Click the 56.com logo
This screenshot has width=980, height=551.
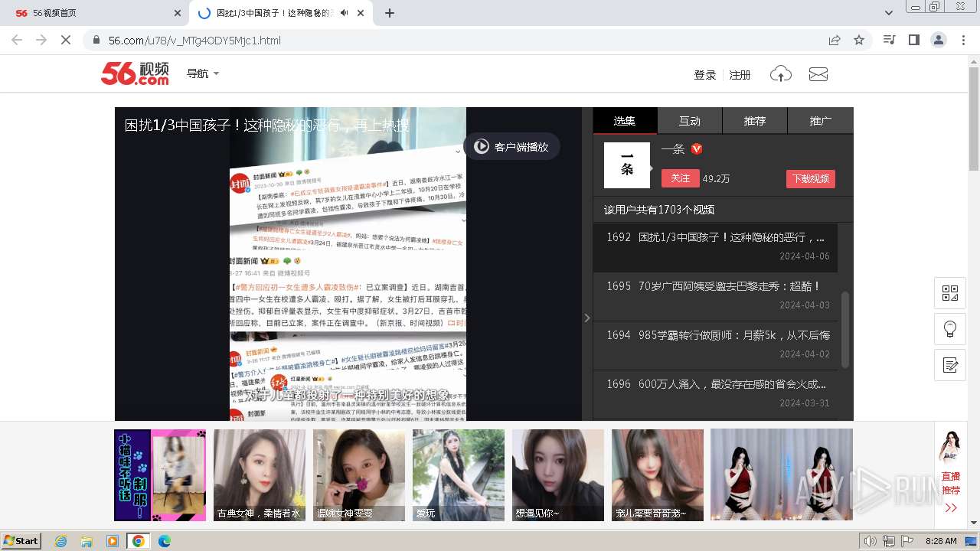pyautogui.click(x=135, y=73)
